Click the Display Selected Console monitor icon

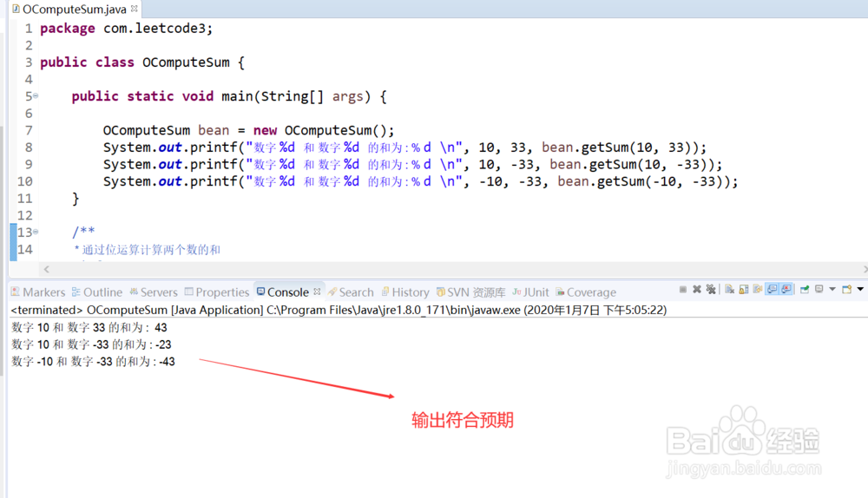coord(819,289)
